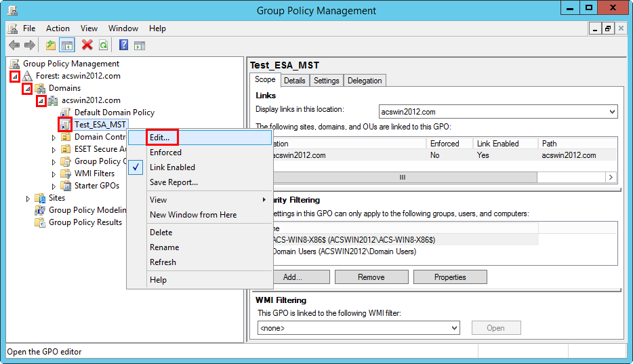The height and width of the screenshot is (364, 633).
Task: Click the Test_ESA_MST GPO icon in tree
Action: [65, 125]
